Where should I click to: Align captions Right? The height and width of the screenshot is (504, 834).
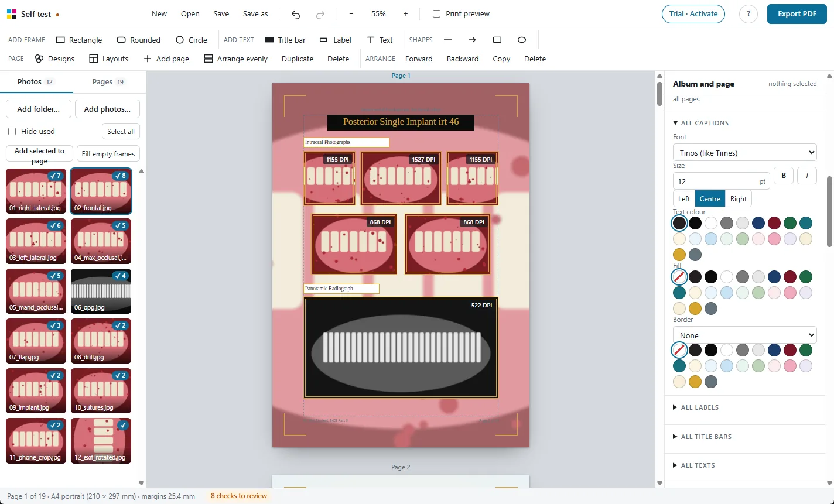pos(739,198)
